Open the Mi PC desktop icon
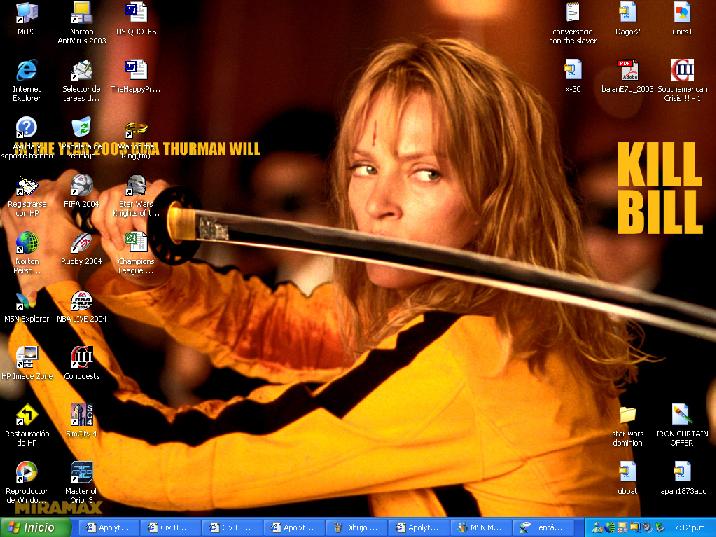Screen dimensions: 716x537 pos(27,13)
